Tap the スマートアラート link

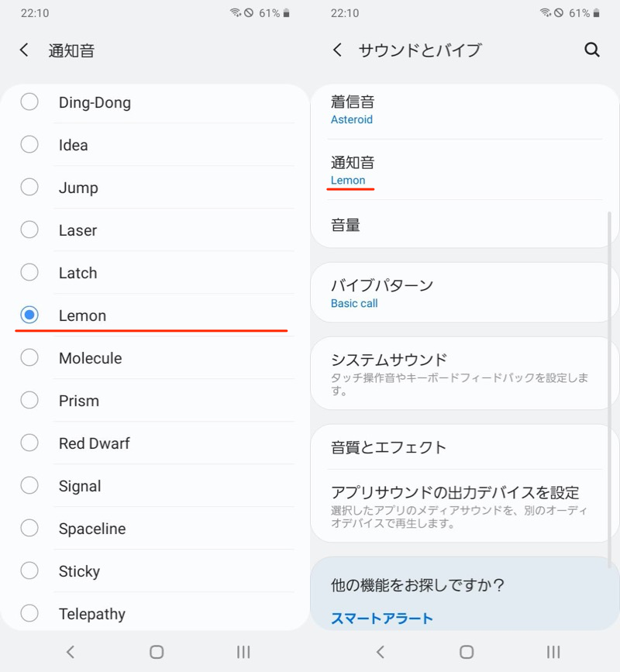coord(382,618)
